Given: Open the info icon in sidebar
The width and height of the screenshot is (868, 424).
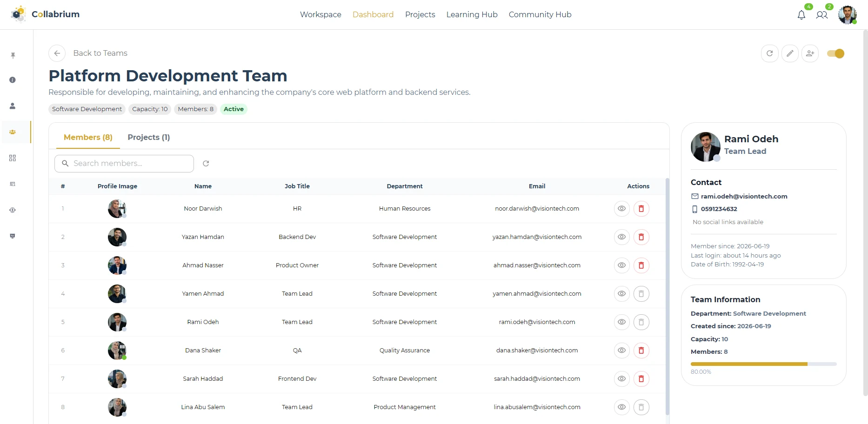Looking at the screenshot, I should coord(13,80).
